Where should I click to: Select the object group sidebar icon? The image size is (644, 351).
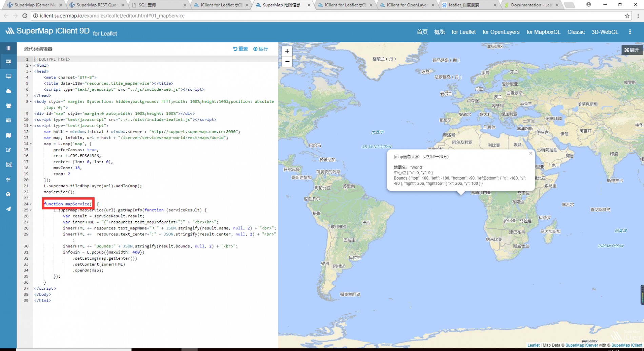tap(8, 165)
